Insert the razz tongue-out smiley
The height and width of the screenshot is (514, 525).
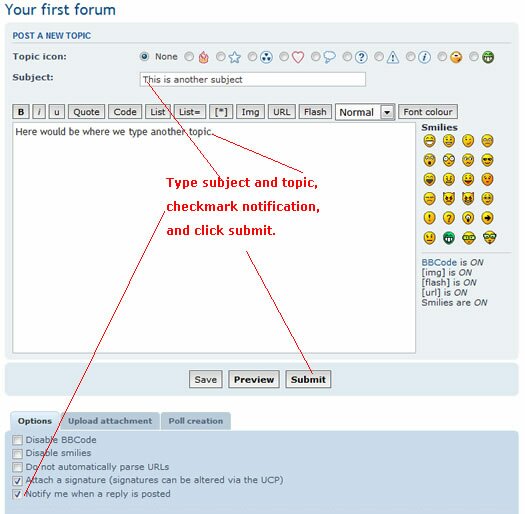(x=468, y=179)
